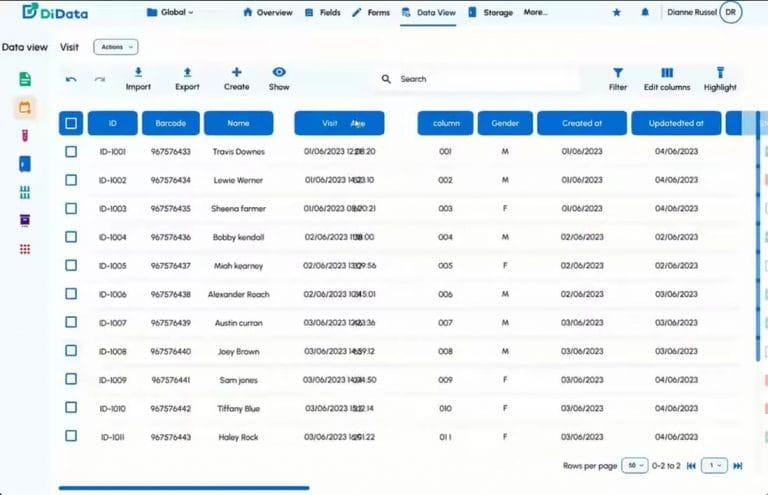Check the box for row ID-1006
This screenshot has height=495, width=768.
[71, 294]
